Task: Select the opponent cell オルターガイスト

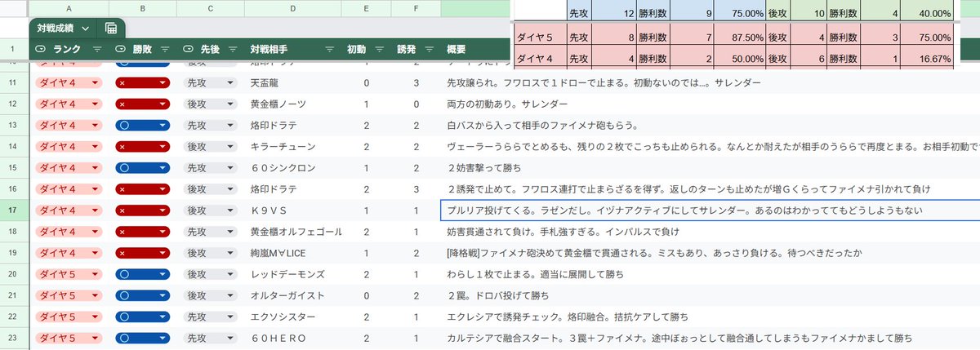Action: 292,295
